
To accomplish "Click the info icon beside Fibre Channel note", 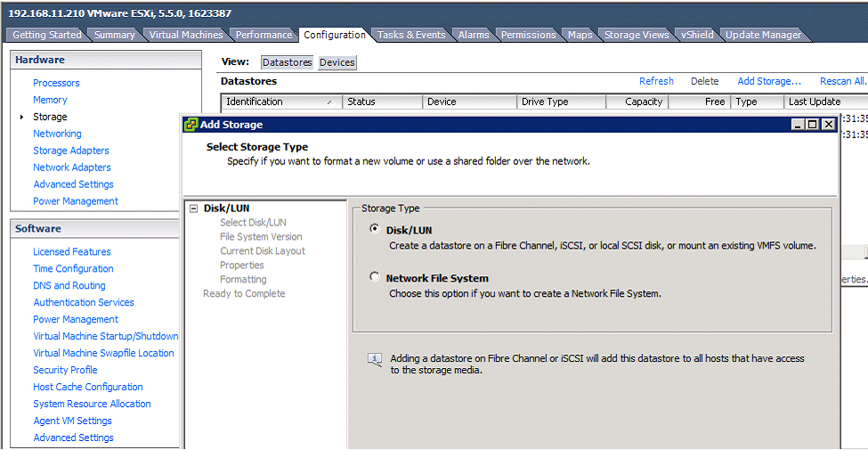I will [x=376, y=359].
